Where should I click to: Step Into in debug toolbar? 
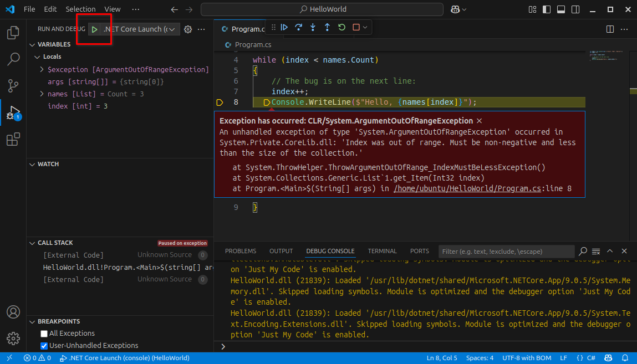(x=313, y=27)
